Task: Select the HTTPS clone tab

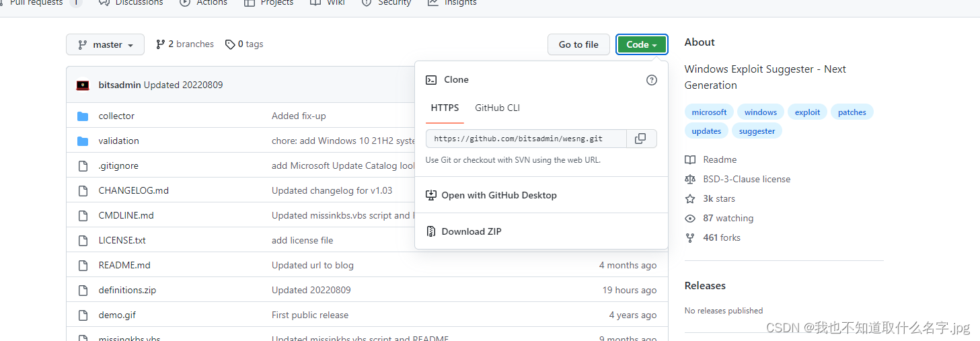Action: 445,108
